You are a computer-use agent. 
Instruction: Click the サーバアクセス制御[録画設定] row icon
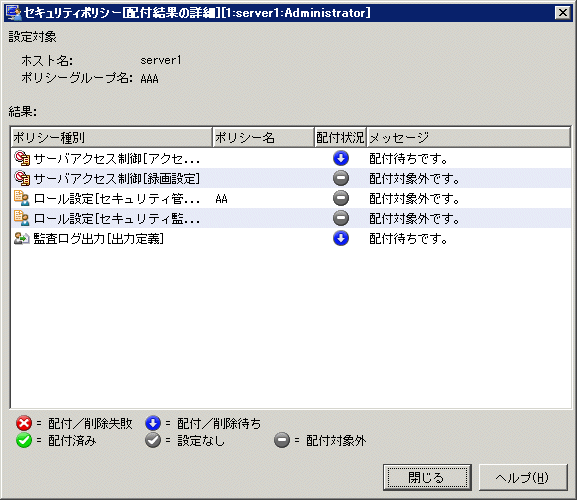[x=22, y=178]
